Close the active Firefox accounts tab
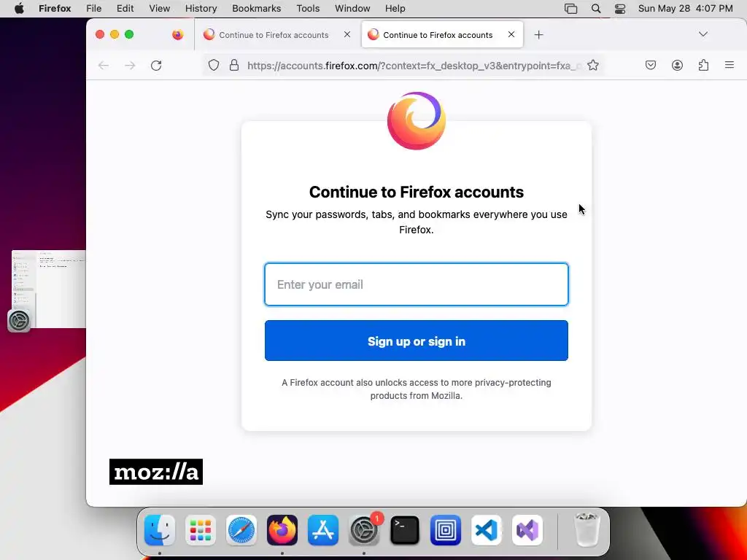The width and height of the screenshot is (747, 560). tap(511, 34)
